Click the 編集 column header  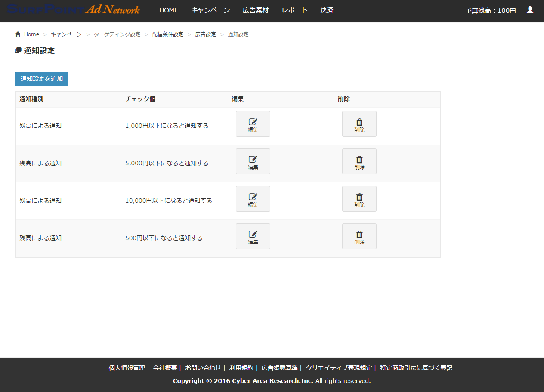(x=238, y=99)
